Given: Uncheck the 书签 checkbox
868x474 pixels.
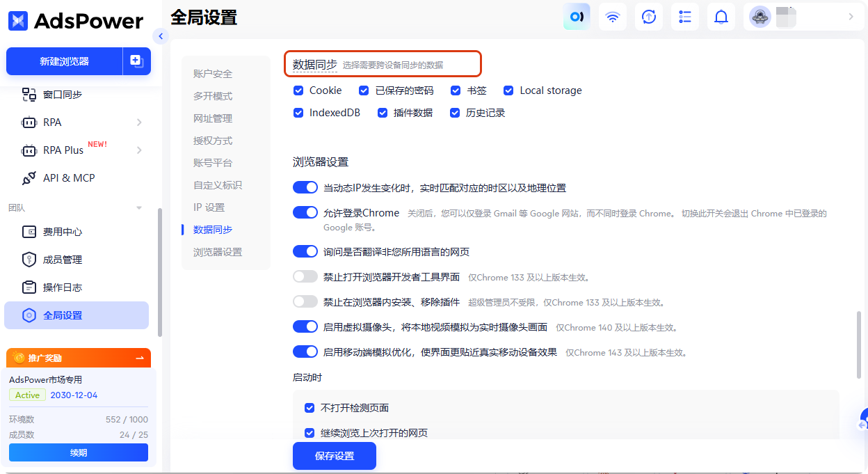Looking at the screenshot, I should point(456,90).
